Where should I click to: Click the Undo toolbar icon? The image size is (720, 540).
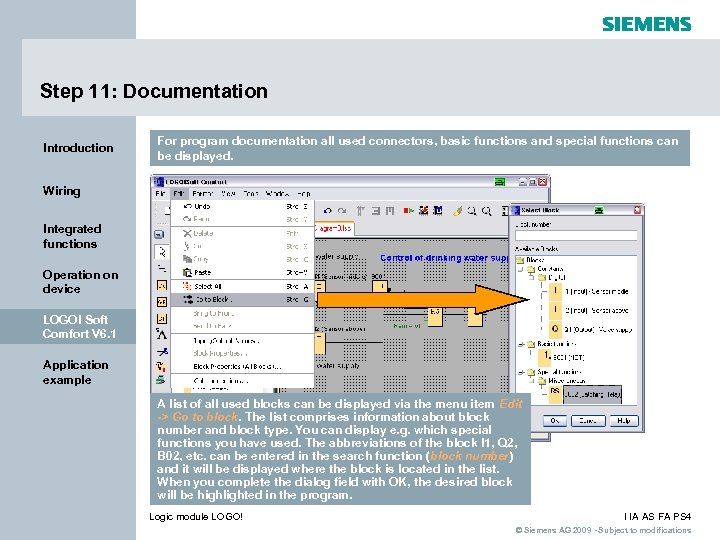(327, 211)
